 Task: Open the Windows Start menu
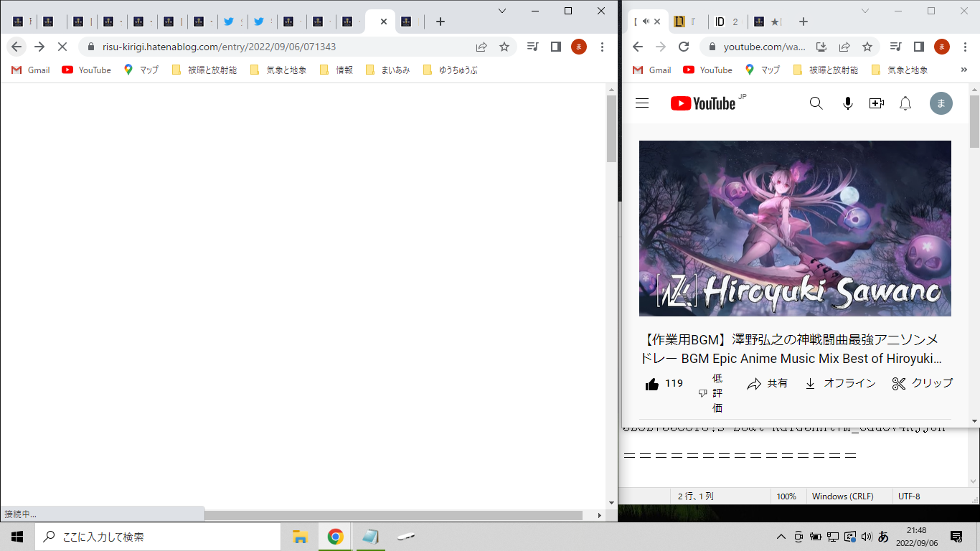[17, 537]
